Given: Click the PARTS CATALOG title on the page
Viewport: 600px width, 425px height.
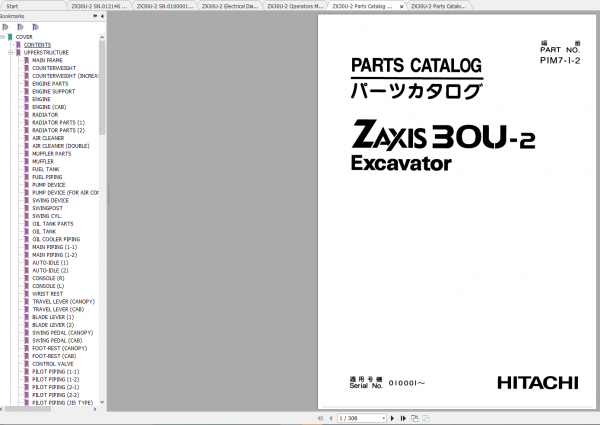Looking at the screenshot, I should point(416,65).
